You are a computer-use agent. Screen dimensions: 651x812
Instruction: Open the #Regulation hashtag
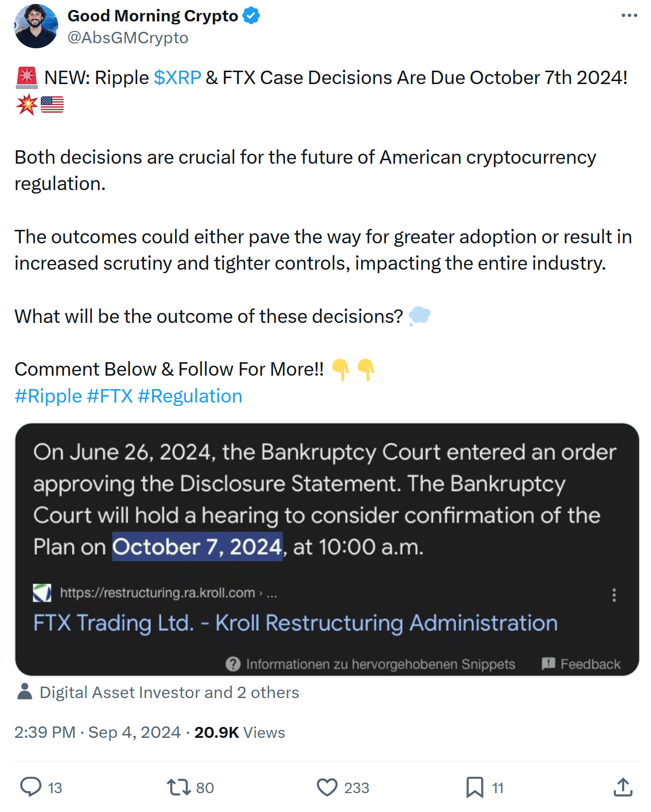click(190, 396)
